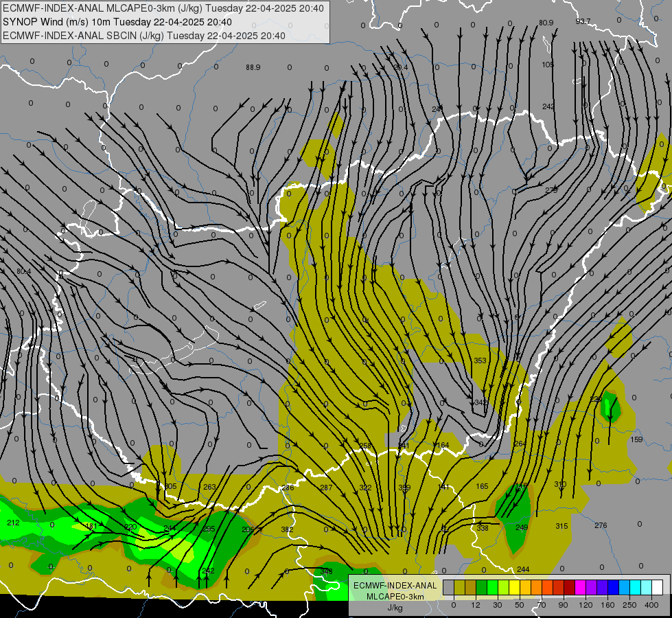Click the SYNOP Wind 10m header line
Image resolution: width=672 pixels, height=618 pixels.
117,22
